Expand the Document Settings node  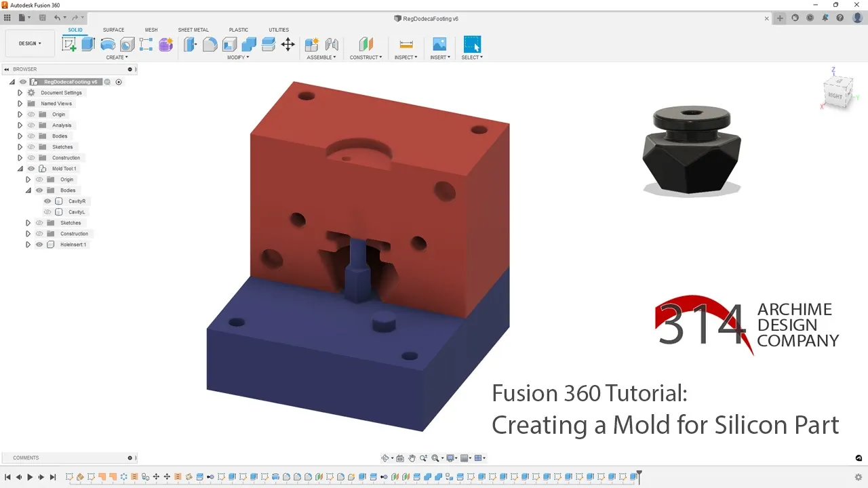[20, 93]
